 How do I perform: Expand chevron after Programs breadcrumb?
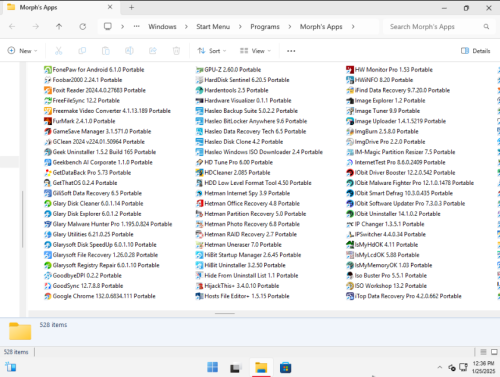pyautogui.click(x=290, y=27)
